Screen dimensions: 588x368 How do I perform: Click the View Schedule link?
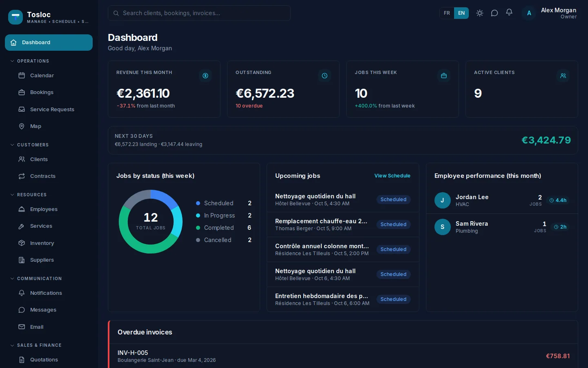392,176
